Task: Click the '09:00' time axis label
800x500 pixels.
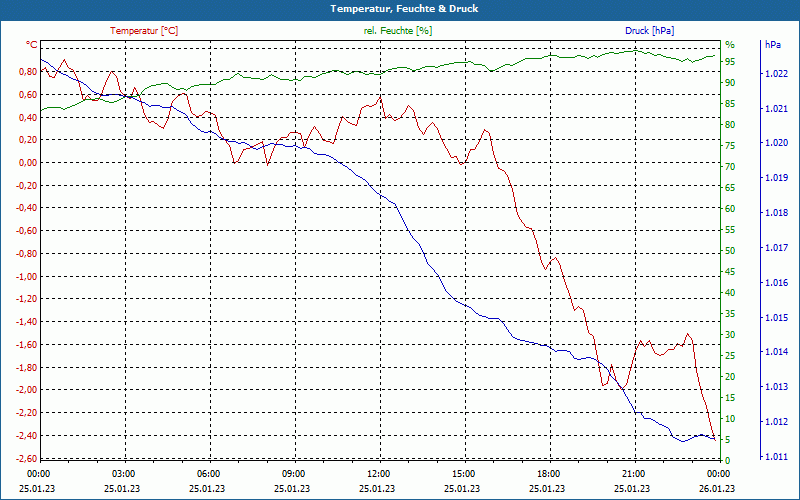Action: click(x=292, y=473)
